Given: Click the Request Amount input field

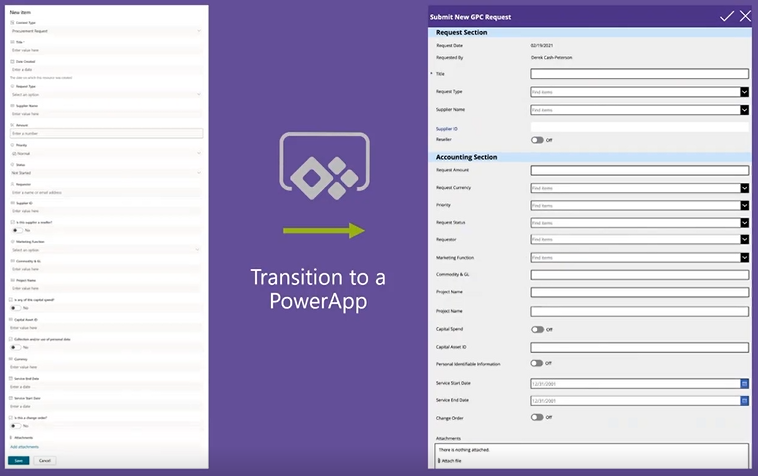Looking at the screenshot, I should pos(640,170).
